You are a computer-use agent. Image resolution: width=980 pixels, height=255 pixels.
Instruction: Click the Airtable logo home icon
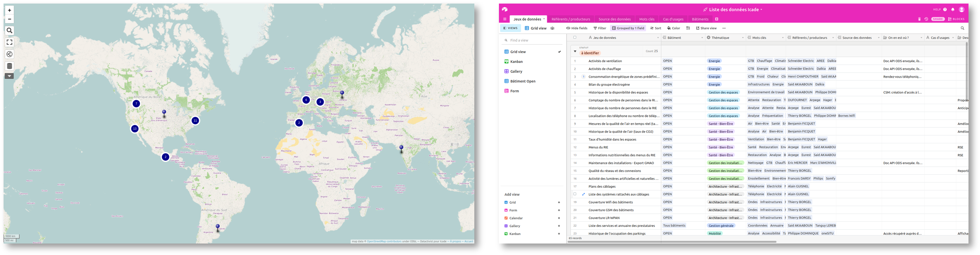(x=504, y=10)
